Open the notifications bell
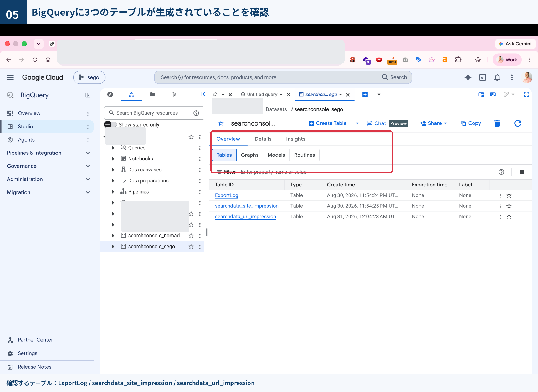This screenshot has width=538, height=392. point(497,77)
